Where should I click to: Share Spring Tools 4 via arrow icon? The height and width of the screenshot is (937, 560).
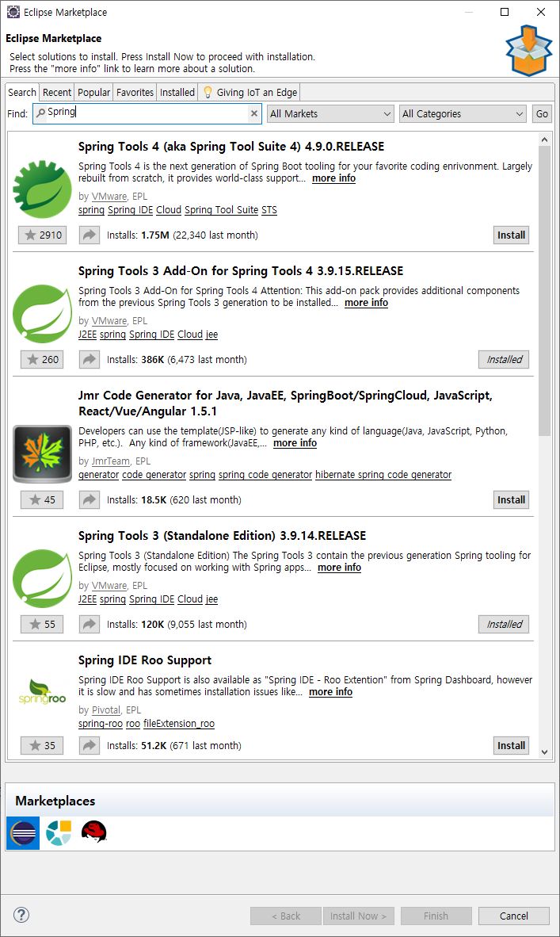(89, 235)
